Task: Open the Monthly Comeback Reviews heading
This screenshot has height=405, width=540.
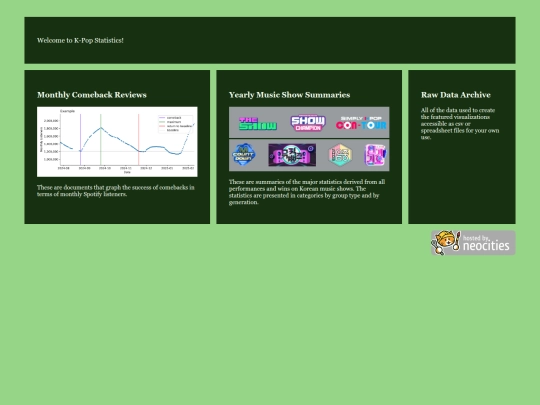Action: click(92, 95)
